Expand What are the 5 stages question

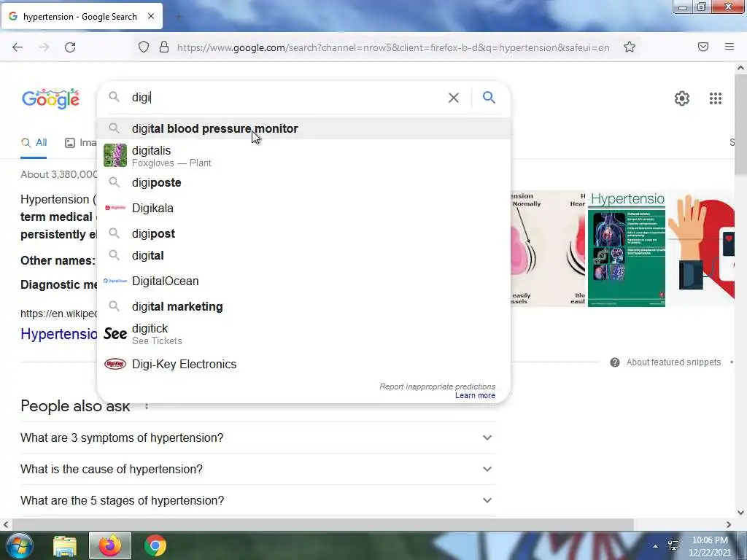click(258, 500)
